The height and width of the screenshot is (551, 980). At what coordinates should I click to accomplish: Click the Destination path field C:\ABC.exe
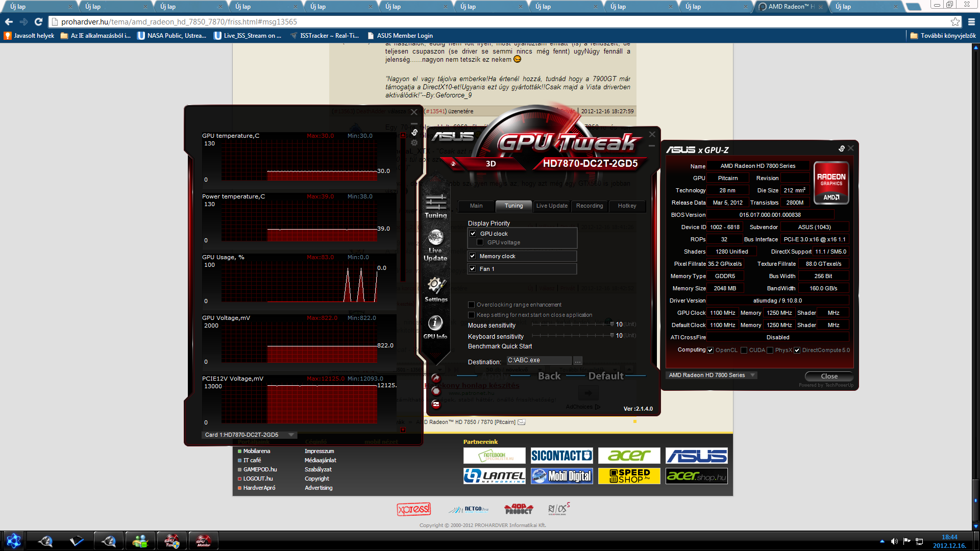539,360
